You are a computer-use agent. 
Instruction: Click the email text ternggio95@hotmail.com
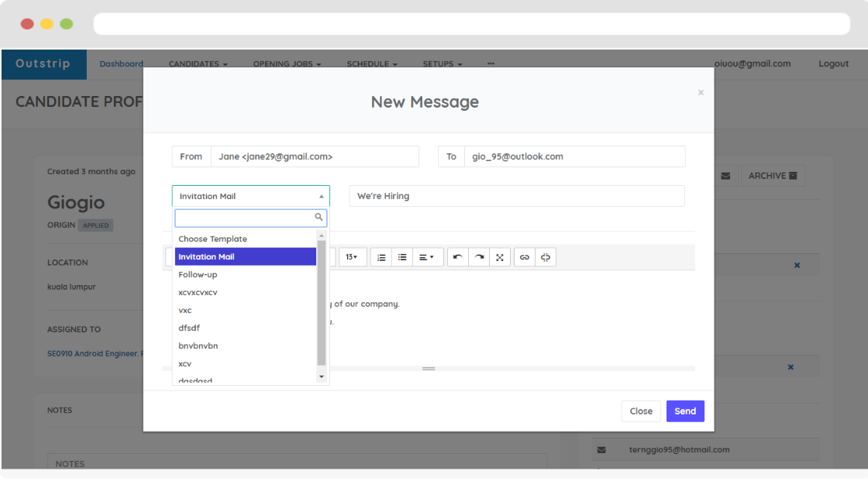click(x=679, y=450)
